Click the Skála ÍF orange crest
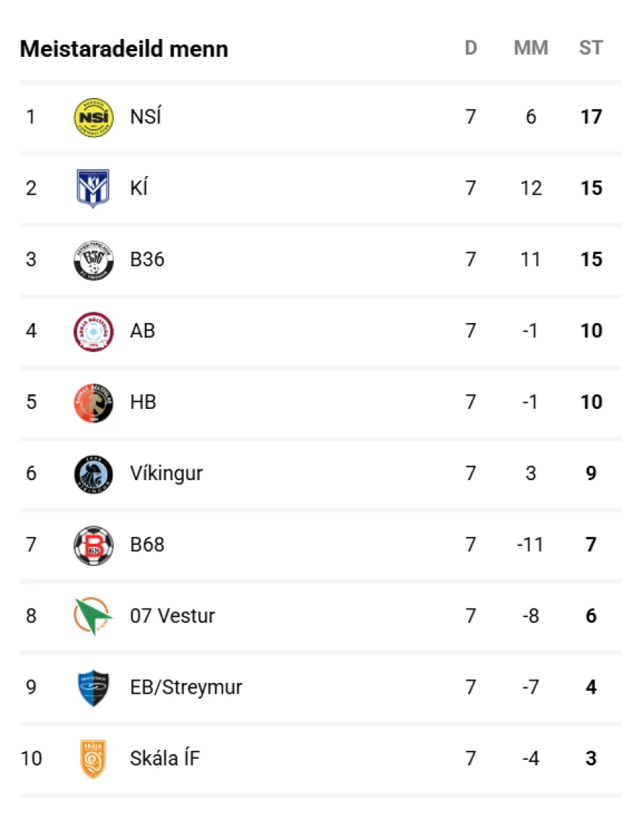The height and width of the screenshot is (840, 642). coord(93,759)
